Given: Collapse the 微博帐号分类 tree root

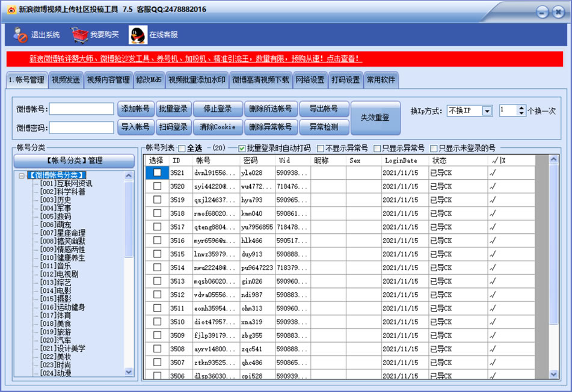Looking at the screenshot, I should [22, 176].
